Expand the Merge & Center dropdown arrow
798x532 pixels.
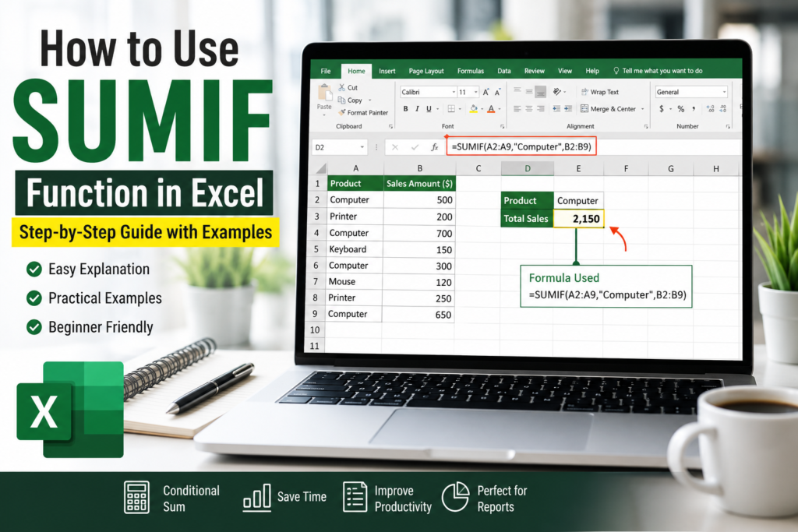tap(643, 109)
